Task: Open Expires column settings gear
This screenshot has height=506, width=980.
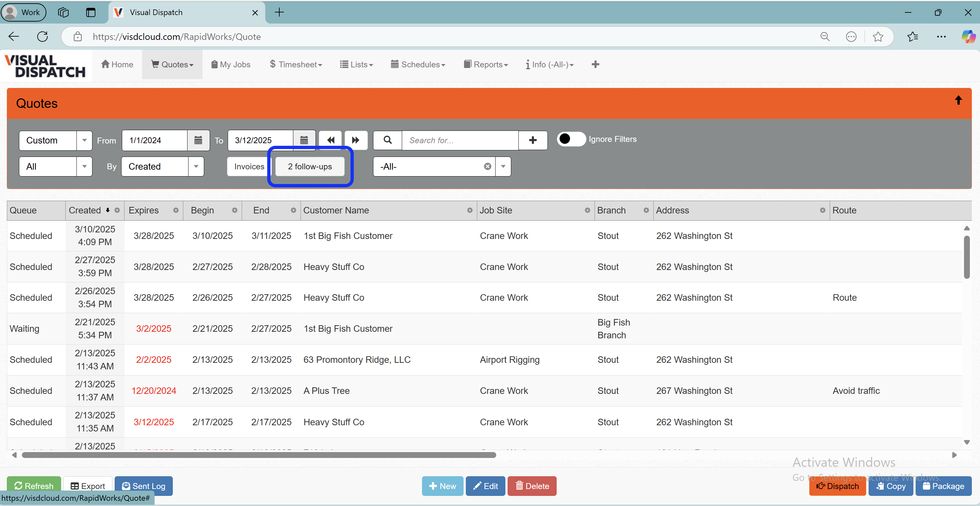Action: point(176,210)
